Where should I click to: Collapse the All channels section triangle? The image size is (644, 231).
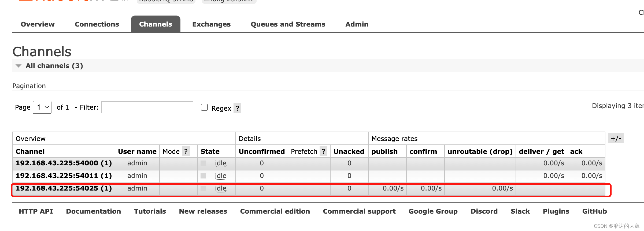[x=18, y=66]
